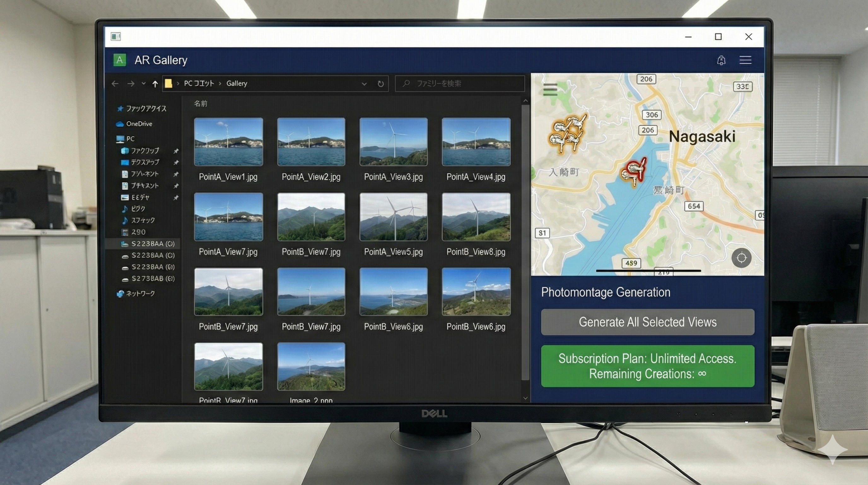Open the map's hamburger menu
This screenshot has height=485, width=868.
(x=550, y=90)
